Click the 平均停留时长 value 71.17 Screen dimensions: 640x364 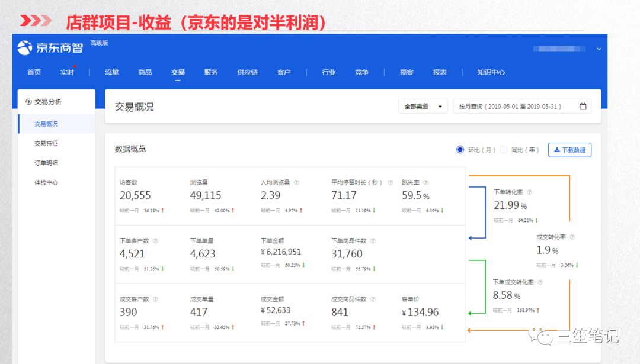[x=344, y=196]
